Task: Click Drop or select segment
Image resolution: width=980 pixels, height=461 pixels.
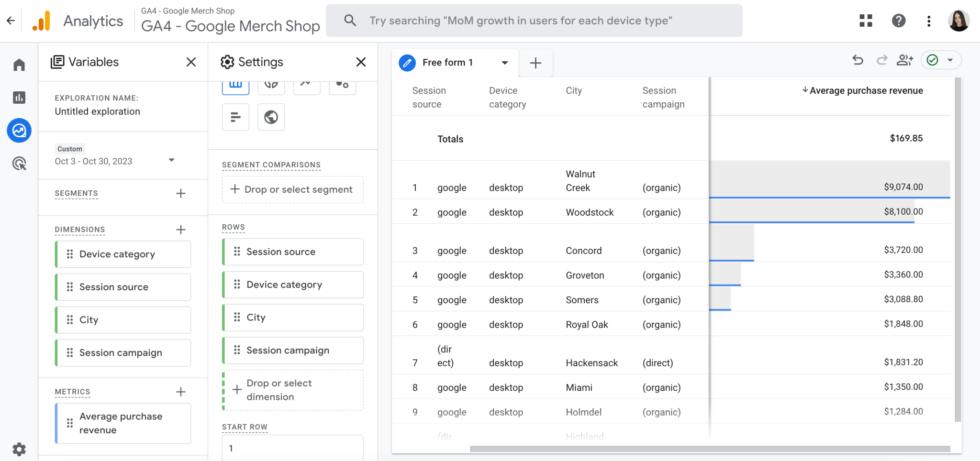Action: (292, 189)
